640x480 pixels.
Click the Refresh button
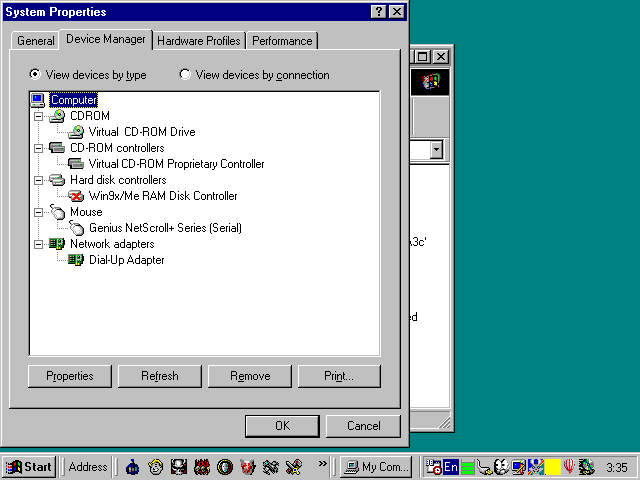pos(160,376)
